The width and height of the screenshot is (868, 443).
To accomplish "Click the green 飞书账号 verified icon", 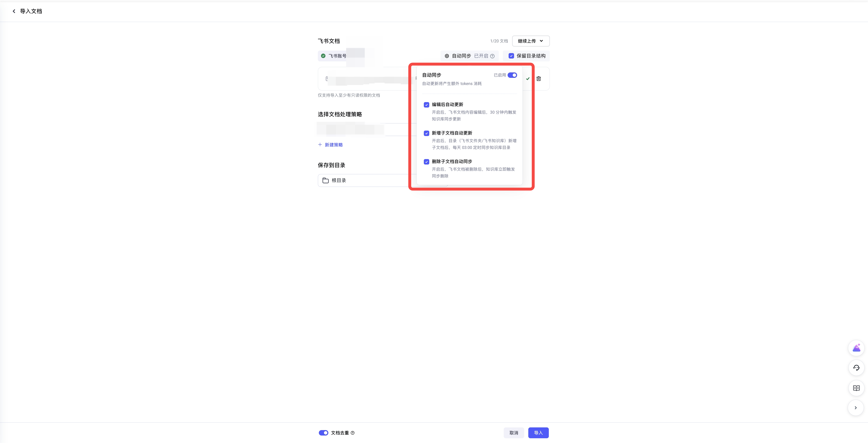I will [x=323, y=56].
